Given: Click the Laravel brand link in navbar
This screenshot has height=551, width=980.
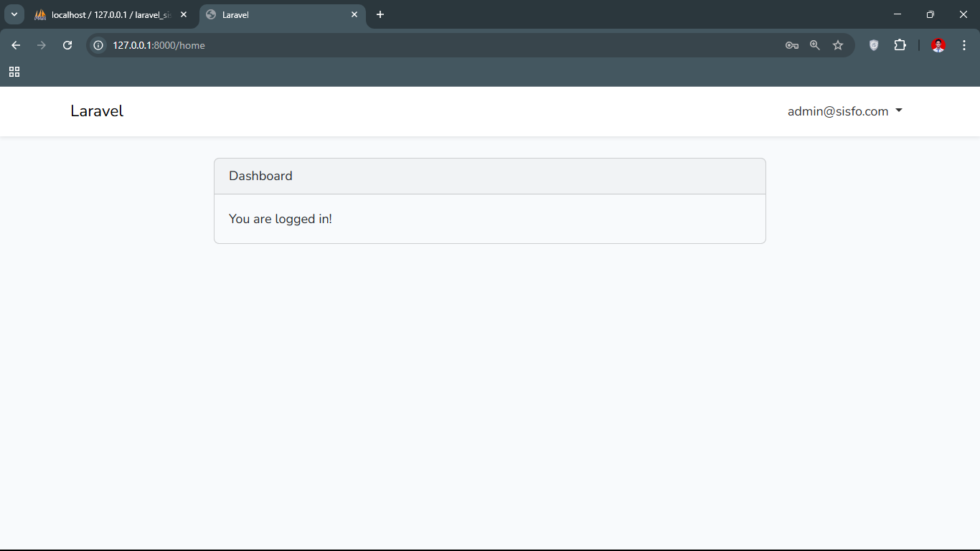Looking at the screenshot, I should [x=97, y=111].
